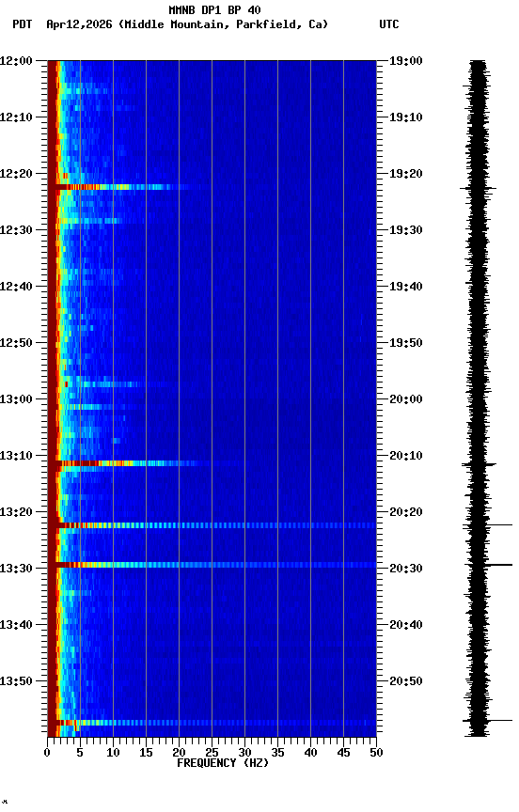Click the '20:10' UTC time label
This screenshot has height=812, width=519.
click(406, 456)
